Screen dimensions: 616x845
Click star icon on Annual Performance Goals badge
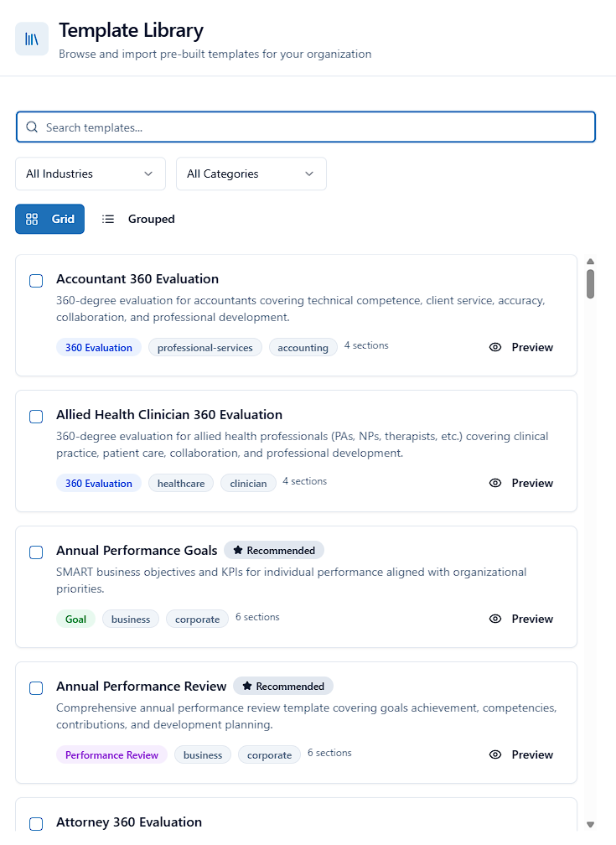(238, 550)
